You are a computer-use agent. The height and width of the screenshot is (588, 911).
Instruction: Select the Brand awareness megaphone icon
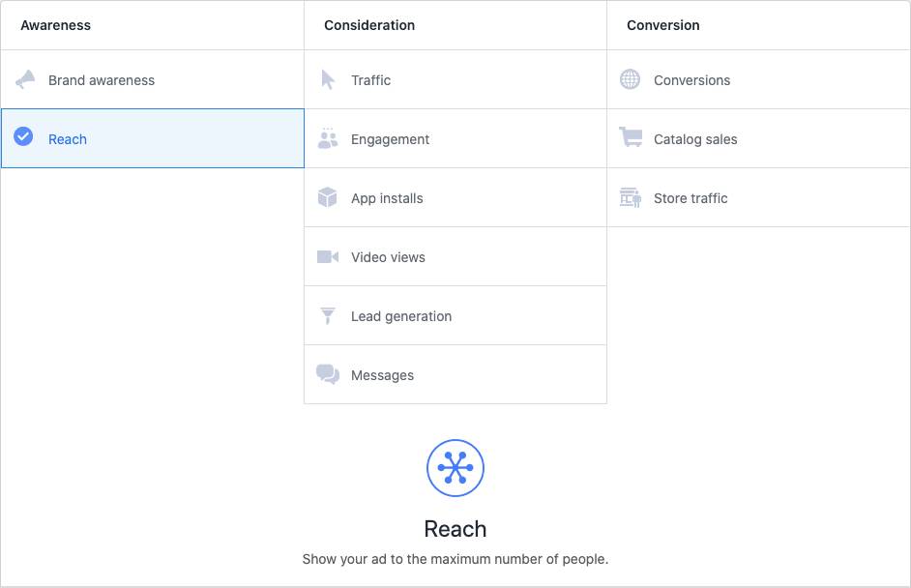click(24, 79)
